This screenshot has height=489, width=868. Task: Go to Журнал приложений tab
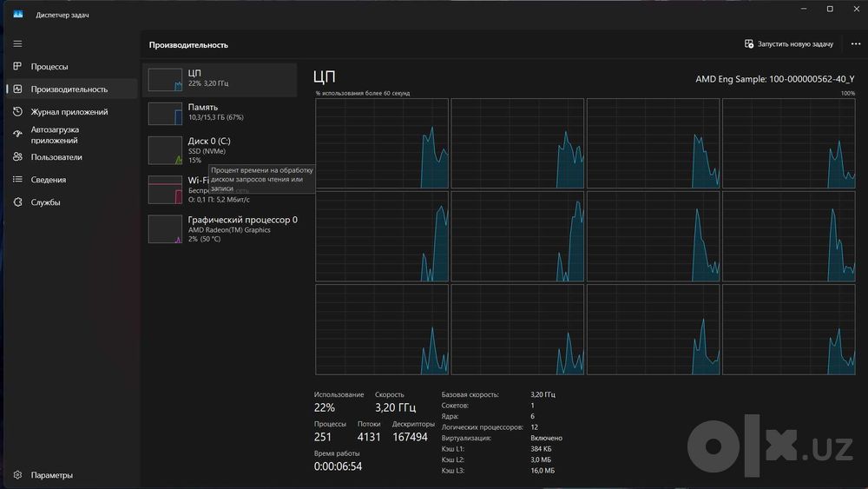pos(72,112)
